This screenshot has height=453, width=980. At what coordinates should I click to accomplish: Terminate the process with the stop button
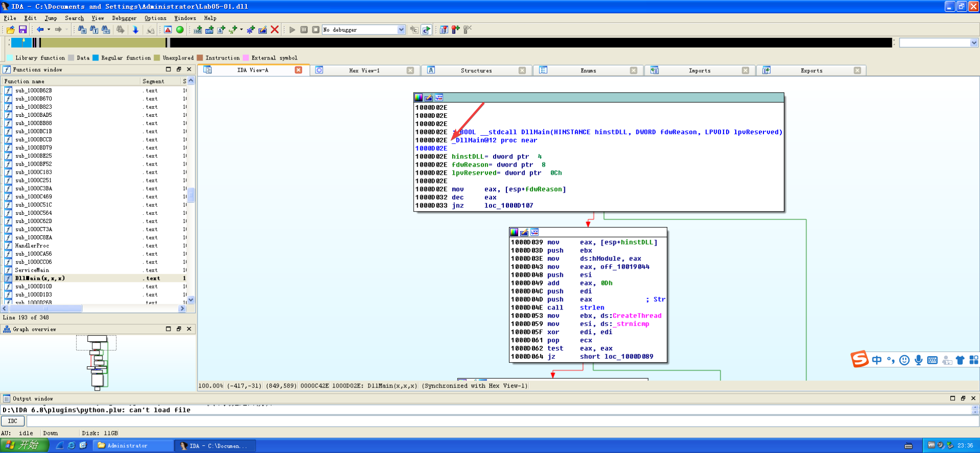coord(316,30)
